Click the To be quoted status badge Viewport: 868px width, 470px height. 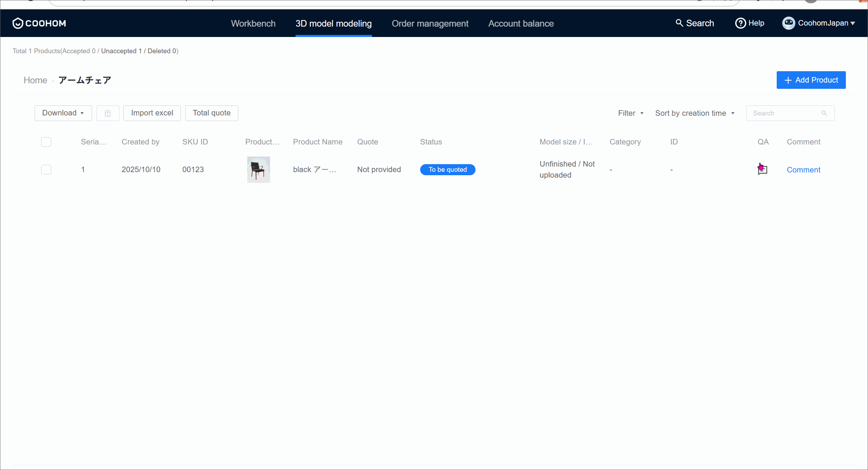(x=447, y=170)
